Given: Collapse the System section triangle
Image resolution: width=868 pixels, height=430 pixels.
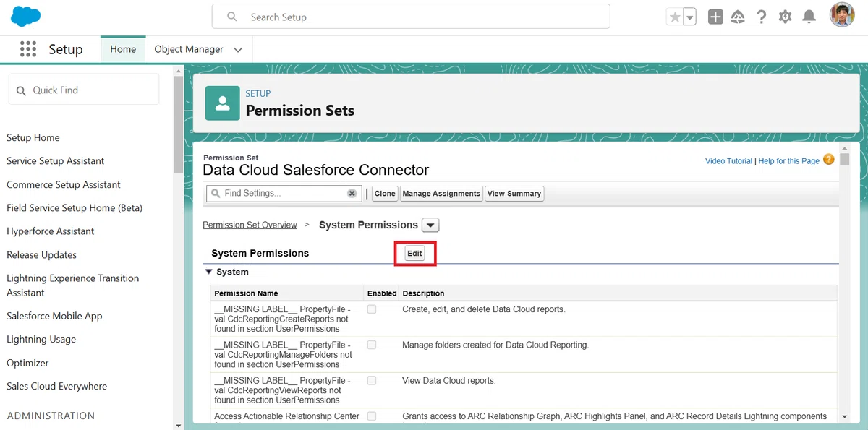Looking at the screenshot, I should [209, 272].
